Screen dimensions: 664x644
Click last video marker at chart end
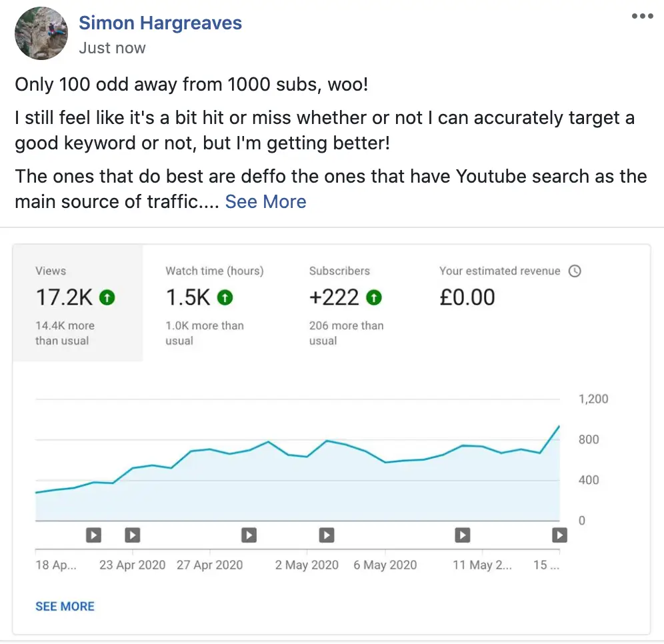pos(559,535)
